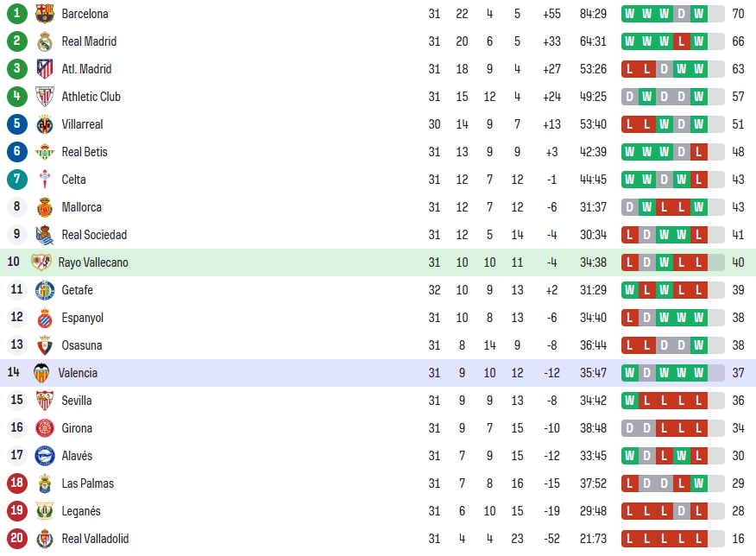Click the Las Palmas crest icon
Image resolution: width=756 pixels, height=556 pixels.
(x=45, y=483)
